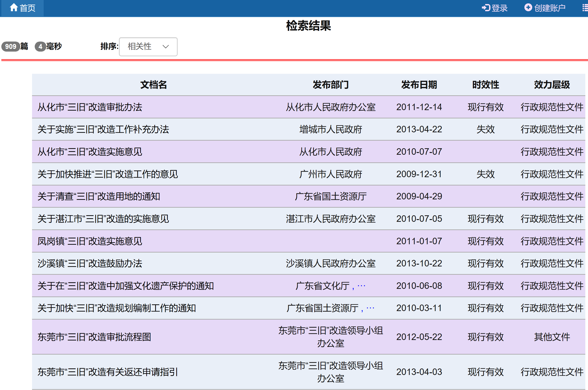Open 凤岗镇“三旧”改造实施意见
Screen dimensions: 588x390
click(90, 241)
